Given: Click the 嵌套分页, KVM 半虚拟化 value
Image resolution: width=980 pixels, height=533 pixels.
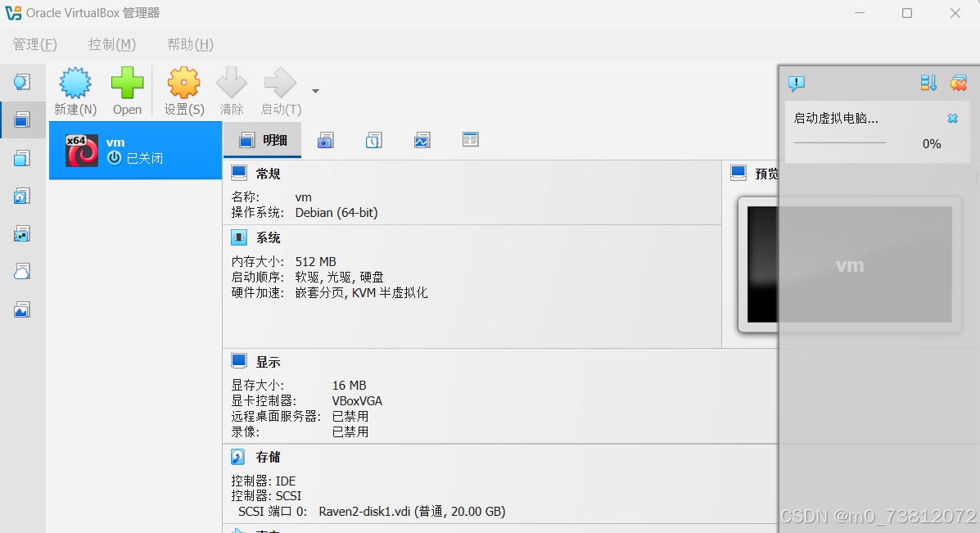Looking at the screenshot, I should point(361,292).
